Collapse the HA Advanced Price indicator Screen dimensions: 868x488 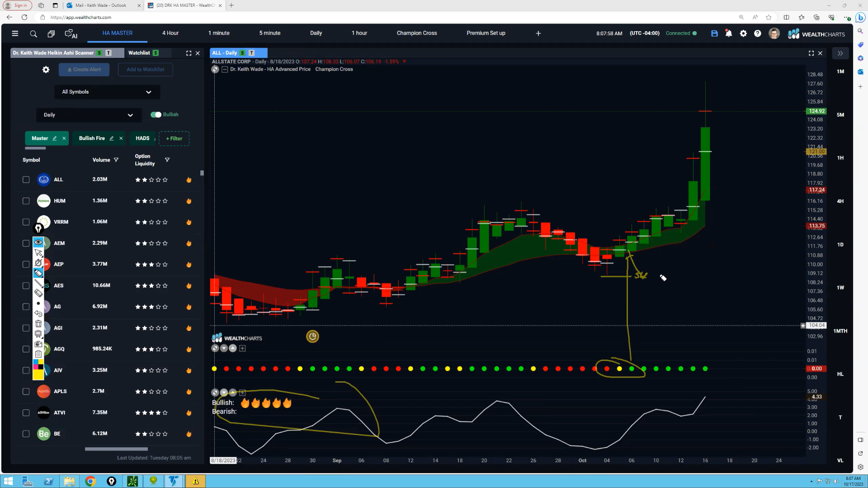coord(225,70)
